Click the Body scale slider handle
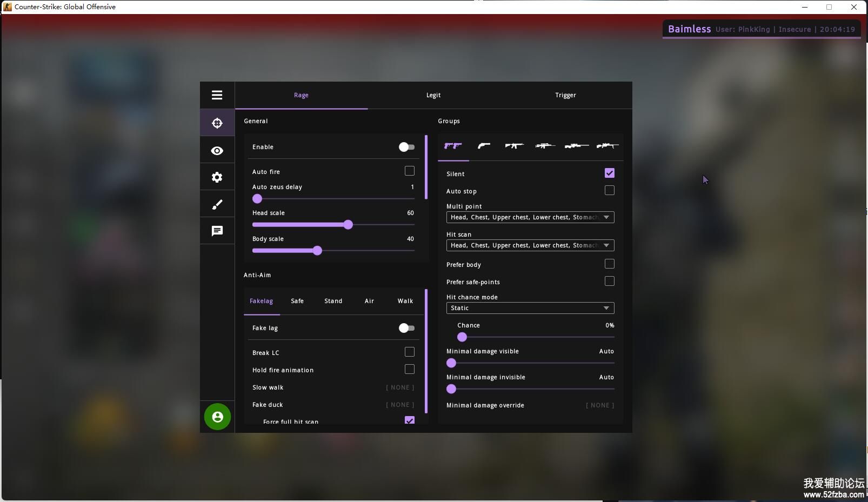 tap(317, 251)
